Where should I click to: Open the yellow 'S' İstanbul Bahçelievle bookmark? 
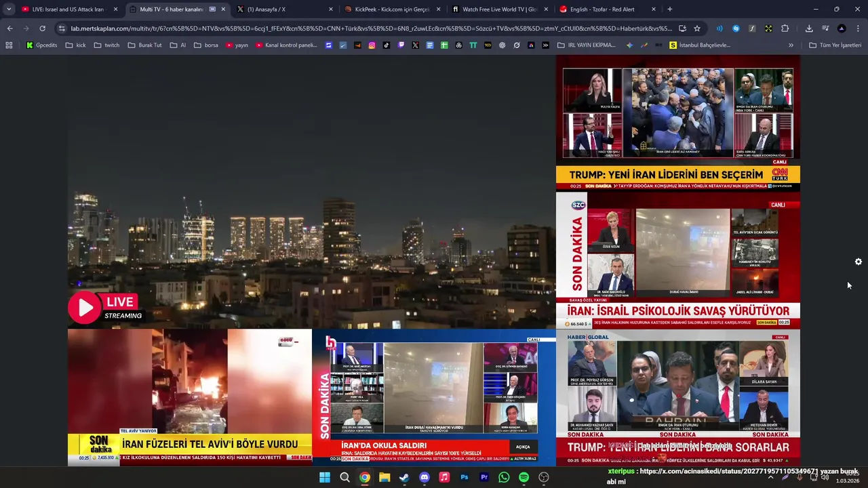tap(699, 45)
